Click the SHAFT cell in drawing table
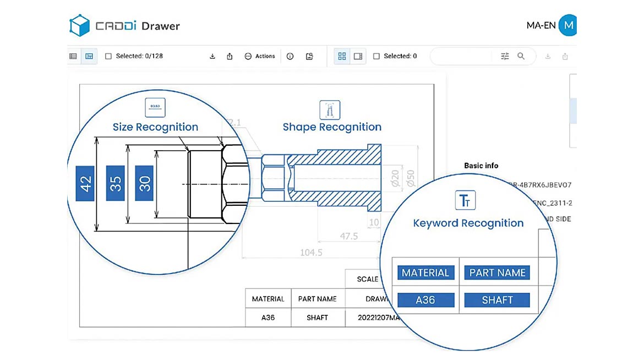Viewport: 644px width, 362px height. click(318, 317)
